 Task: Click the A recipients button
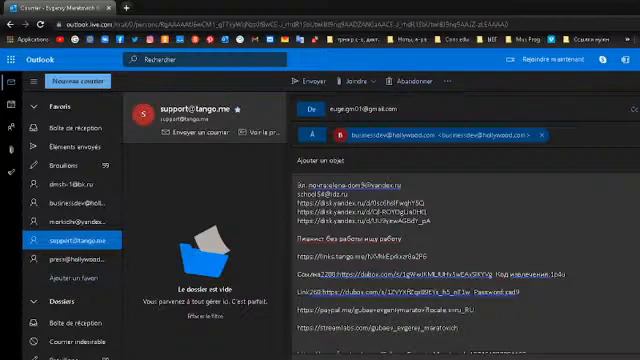312,135
